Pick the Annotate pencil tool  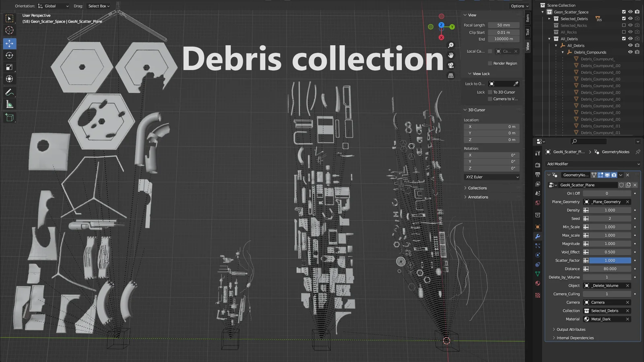(9, 93)
